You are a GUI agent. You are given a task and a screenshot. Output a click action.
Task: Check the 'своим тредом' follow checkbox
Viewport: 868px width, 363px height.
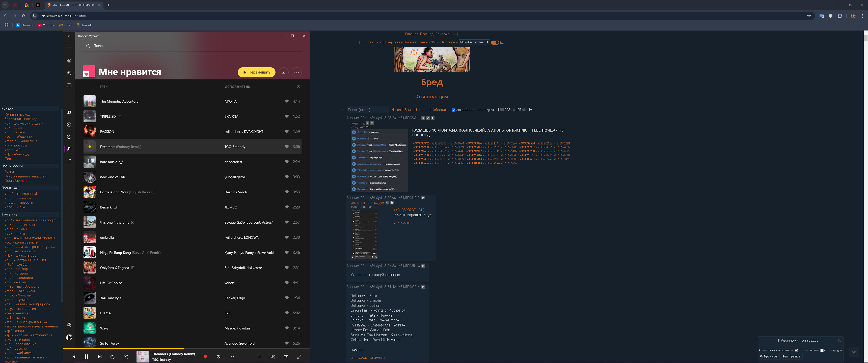[822, 350]
